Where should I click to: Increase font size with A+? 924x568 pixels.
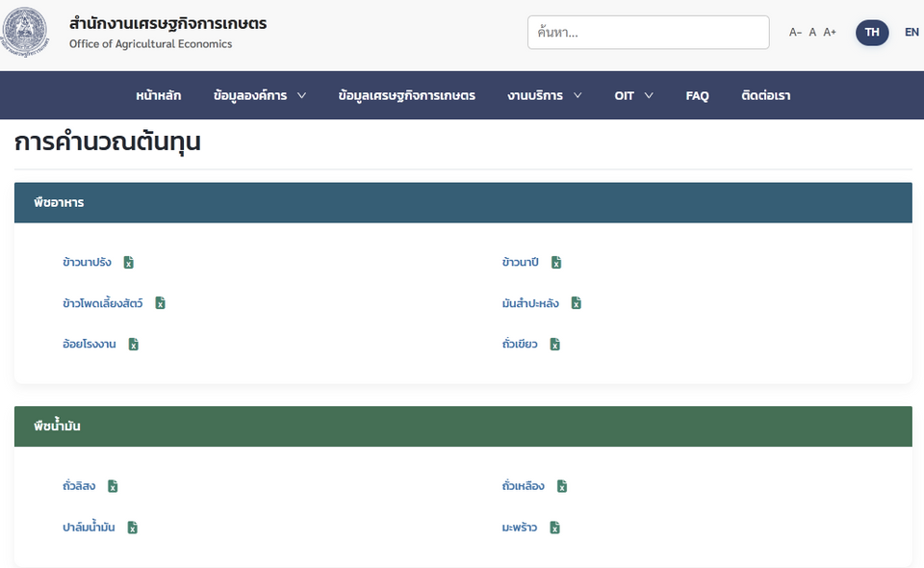point(830,33)
